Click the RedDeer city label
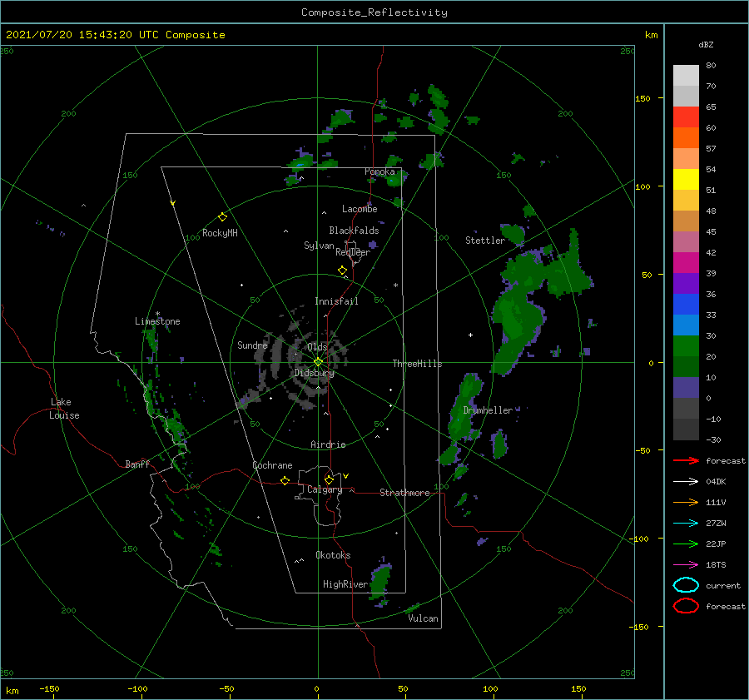This screenshot has width=749, height=700. [353, 252]
